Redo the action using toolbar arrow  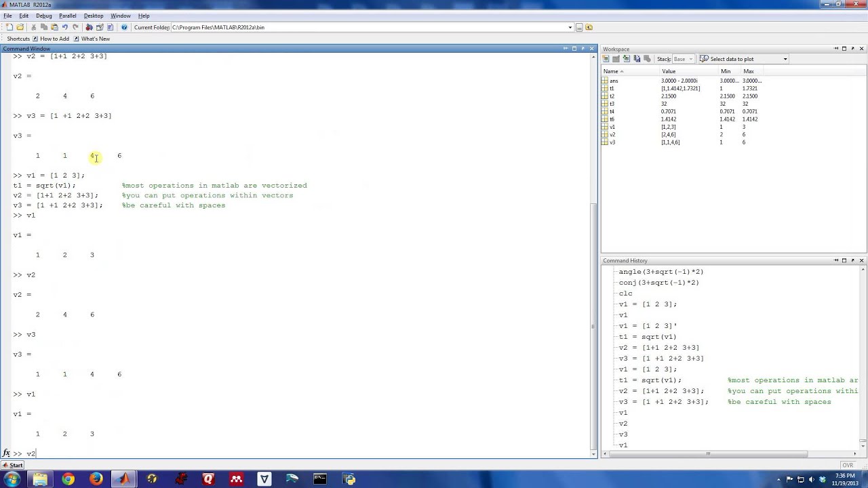(x=75, y=27)
